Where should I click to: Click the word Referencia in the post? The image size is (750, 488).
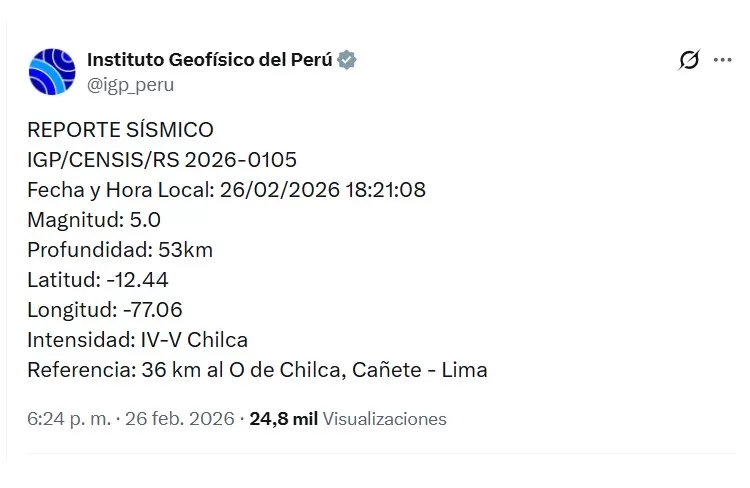tap(79, 370)
